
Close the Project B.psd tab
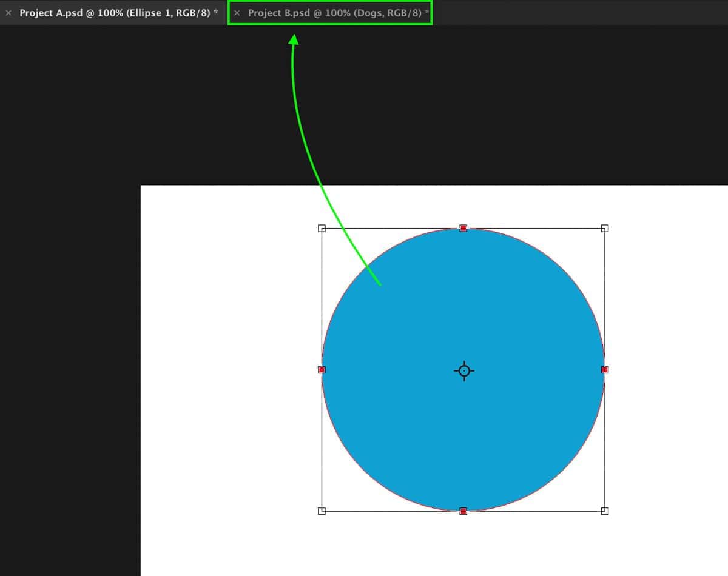(x=237, y=13)
